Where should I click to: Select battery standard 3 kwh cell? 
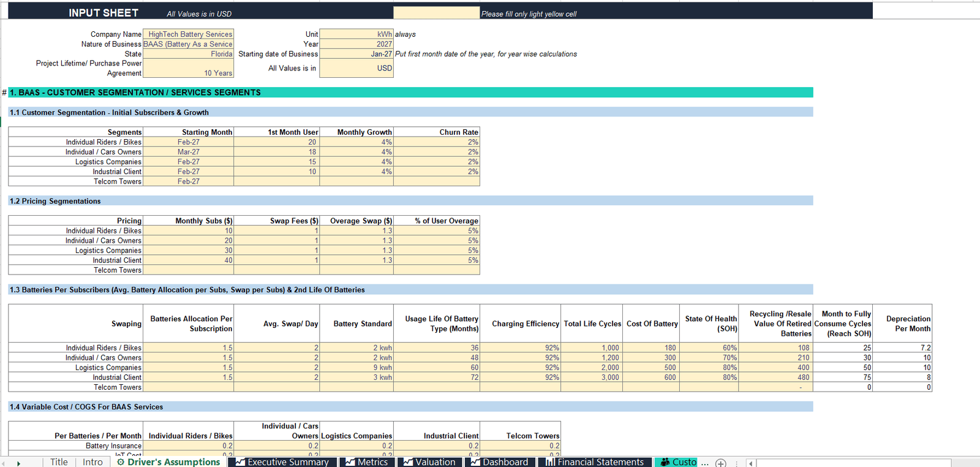pos(356,378)
